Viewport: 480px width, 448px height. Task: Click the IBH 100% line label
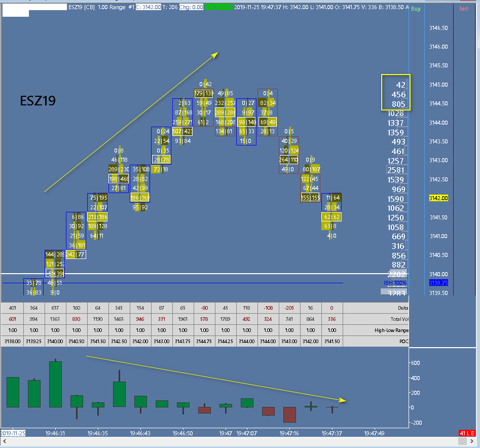395,283
